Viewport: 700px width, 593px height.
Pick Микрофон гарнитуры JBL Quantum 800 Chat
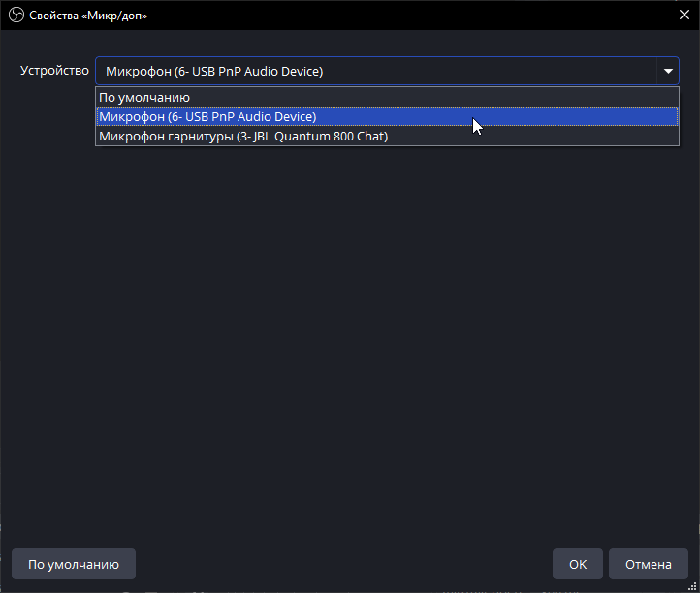(243, 137)
